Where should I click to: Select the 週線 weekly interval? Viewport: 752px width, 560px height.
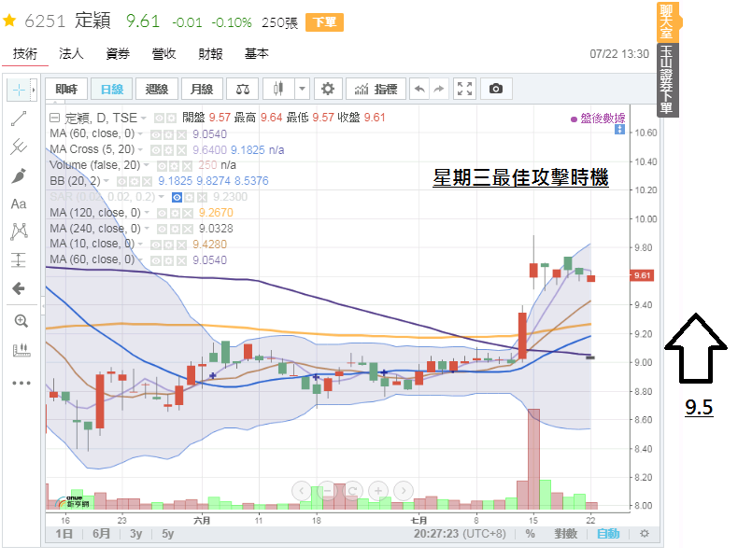157,89
